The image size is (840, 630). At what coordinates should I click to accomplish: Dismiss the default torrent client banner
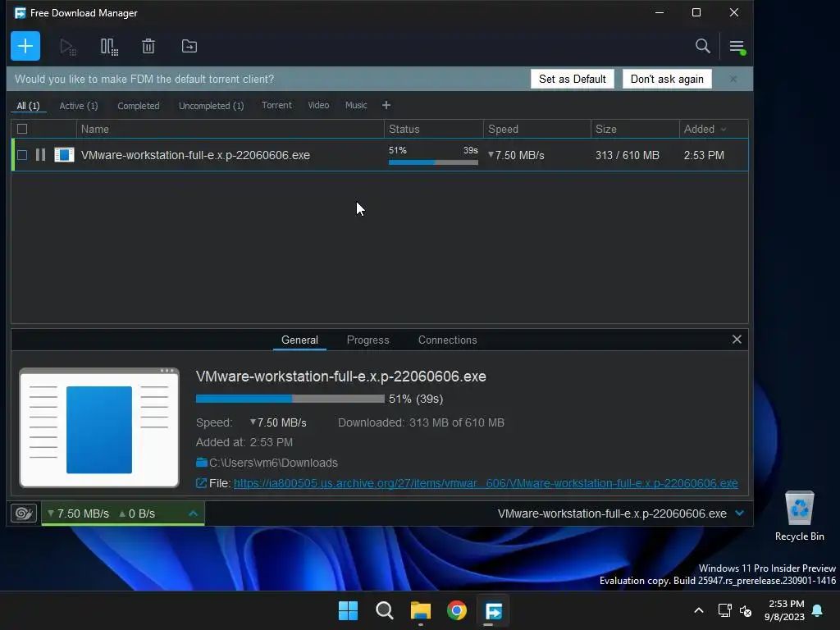click(x=733, y=79)
